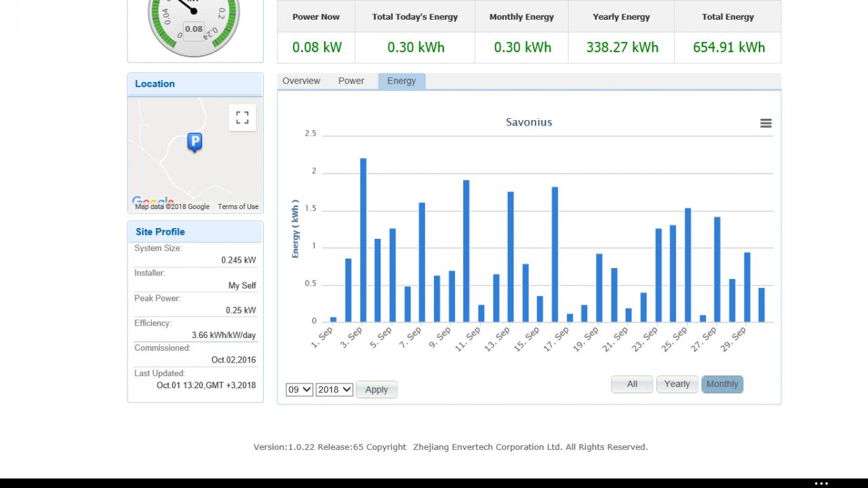Click the 0.30 kWh Total Today's Energy value
This screenshot has height=488, width=868.
click(x=416, y=48)
